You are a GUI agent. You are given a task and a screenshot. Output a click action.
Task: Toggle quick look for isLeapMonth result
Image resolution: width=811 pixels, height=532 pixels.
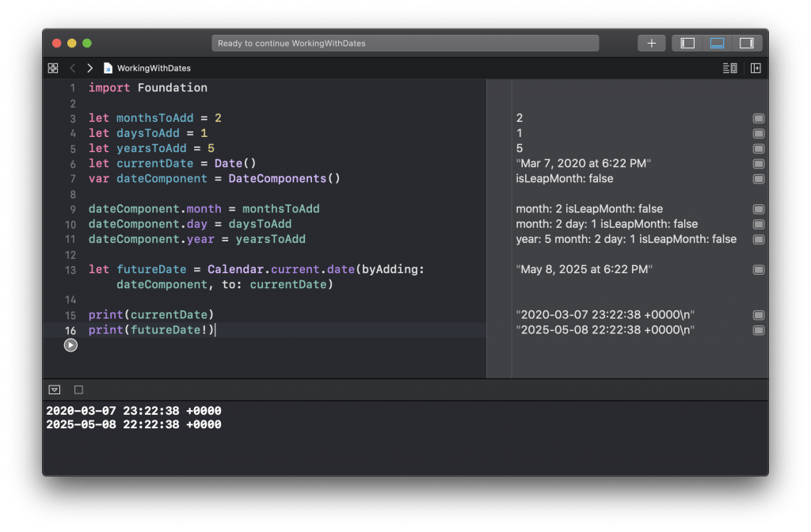point(758,179)
